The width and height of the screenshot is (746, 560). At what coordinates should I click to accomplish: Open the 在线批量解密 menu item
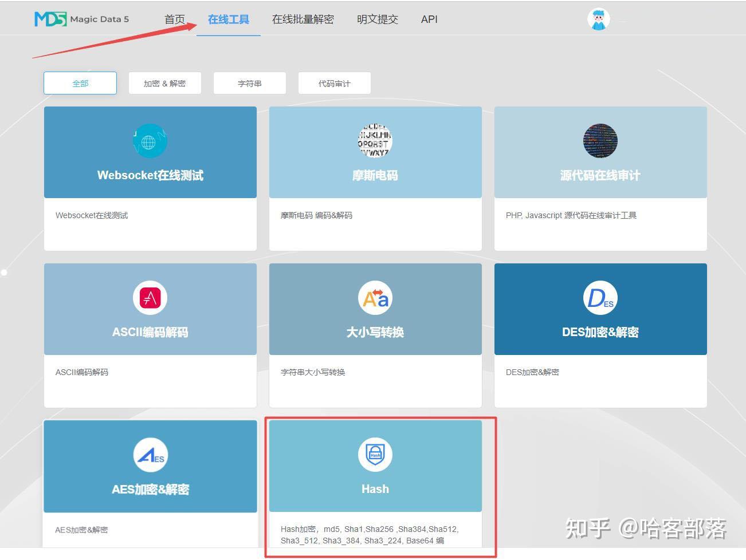[303, 19]
